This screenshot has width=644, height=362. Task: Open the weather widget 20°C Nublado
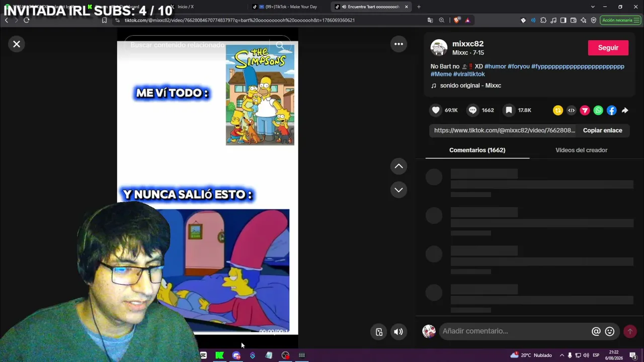tap(531, 355)
